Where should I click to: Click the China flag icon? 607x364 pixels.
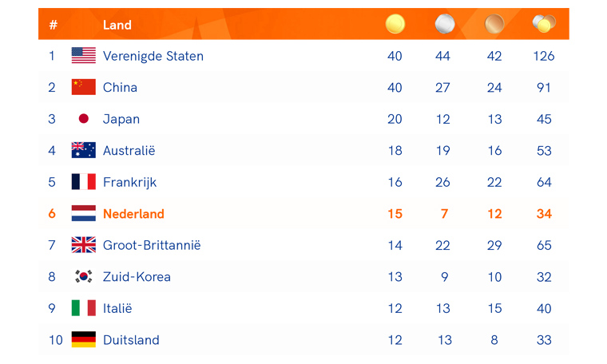83,87
